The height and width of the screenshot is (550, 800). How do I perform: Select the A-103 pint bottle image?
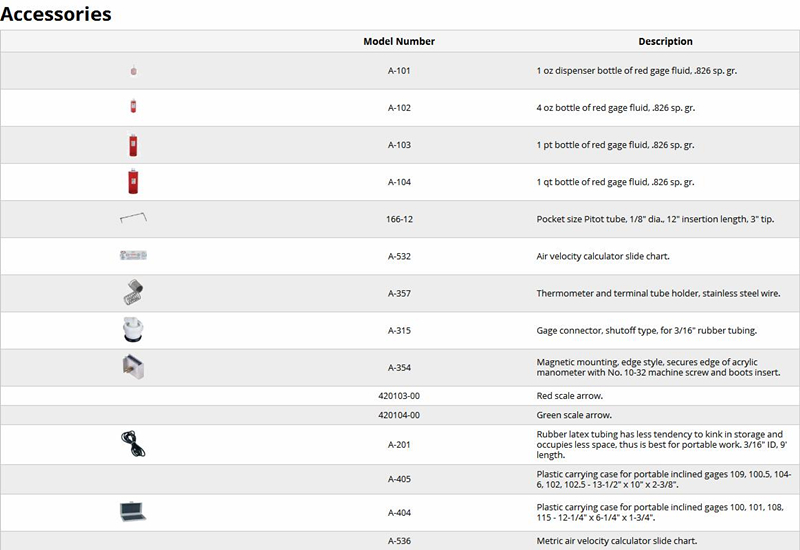tap(133, 145)
